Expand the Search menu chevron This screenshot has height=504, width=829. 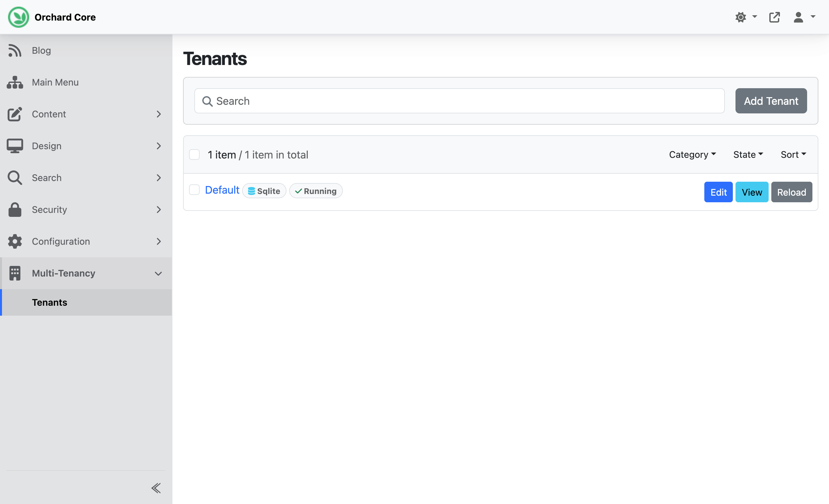(x=159, y=178)
